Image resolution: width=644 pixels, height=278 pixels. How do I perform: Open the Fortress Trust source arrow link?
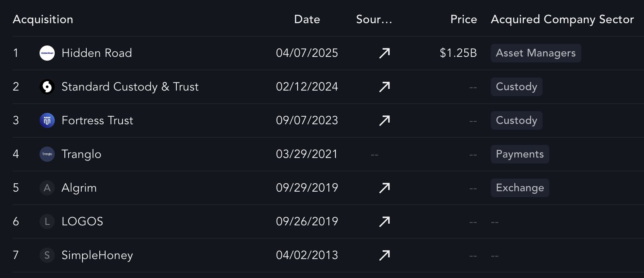pos(384,120)
